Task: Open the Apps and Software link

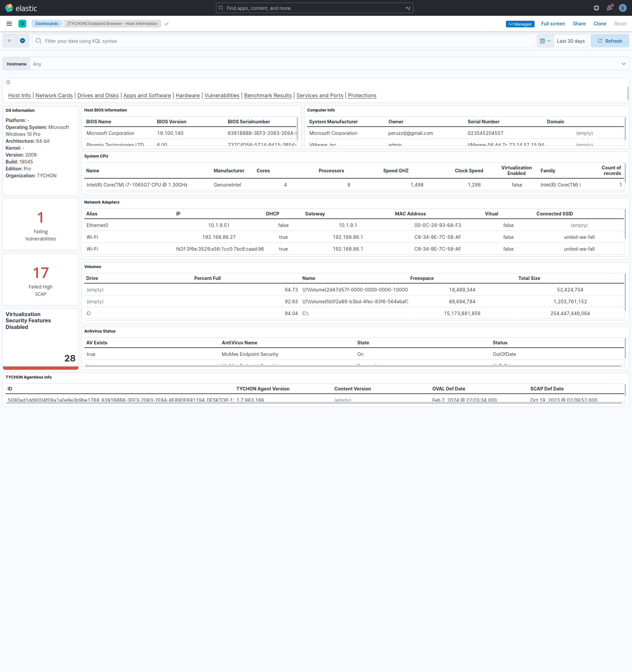Action: click(147, 95)
